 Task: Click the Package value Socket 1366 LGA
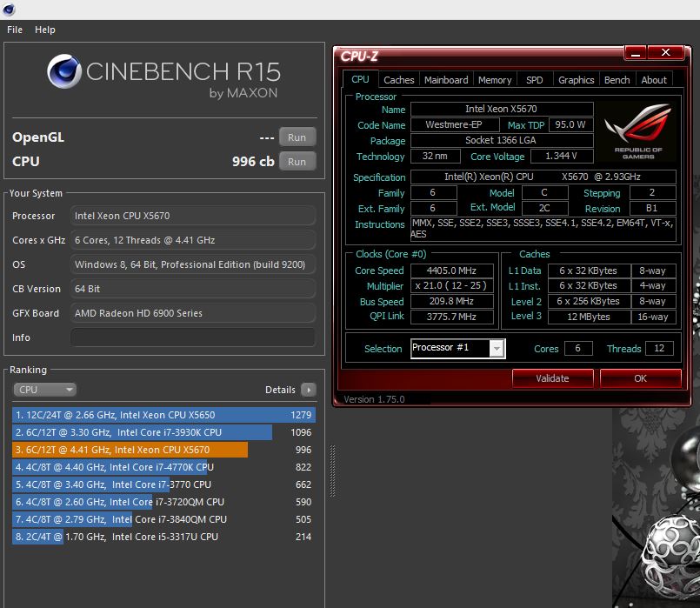point(502,140)
